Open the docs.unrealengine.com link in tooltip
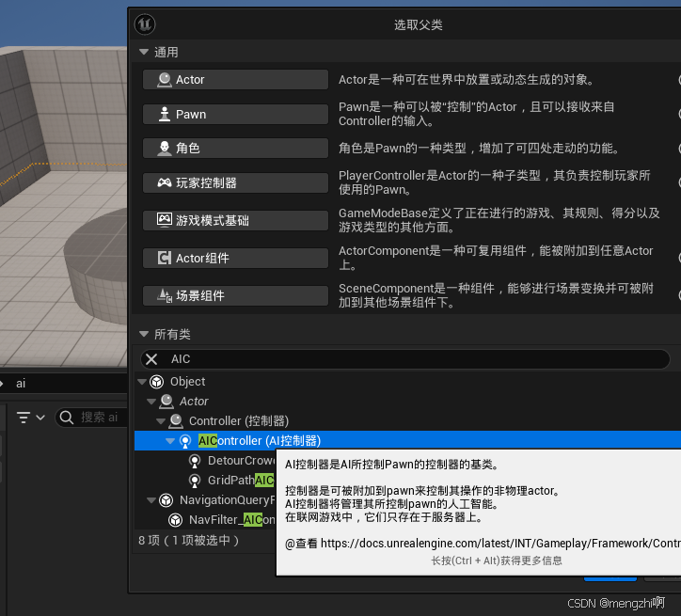This screenshot has width=681, height=616. [x=500, y=543]
